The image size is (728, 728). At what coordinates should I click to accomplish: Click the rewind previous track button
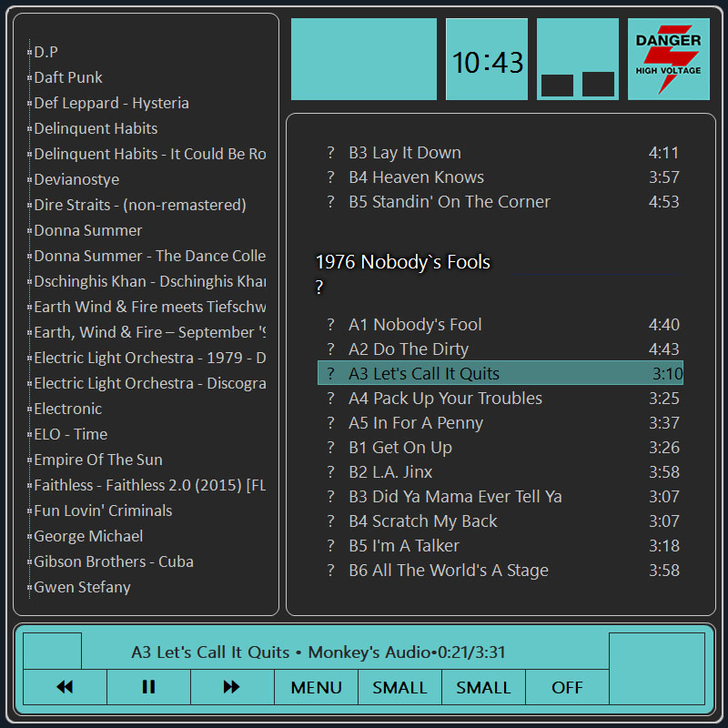click(65, 687)
